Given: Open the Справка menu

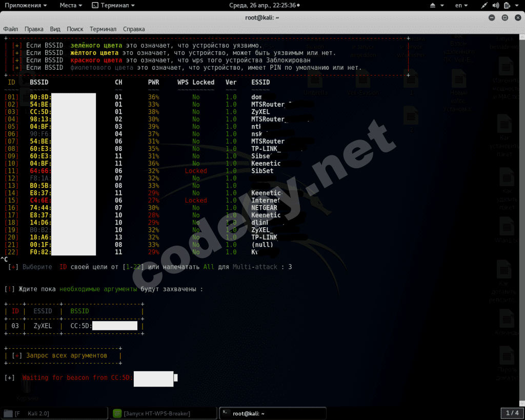Looking at the screenshot, I should (x=134, y=29).
